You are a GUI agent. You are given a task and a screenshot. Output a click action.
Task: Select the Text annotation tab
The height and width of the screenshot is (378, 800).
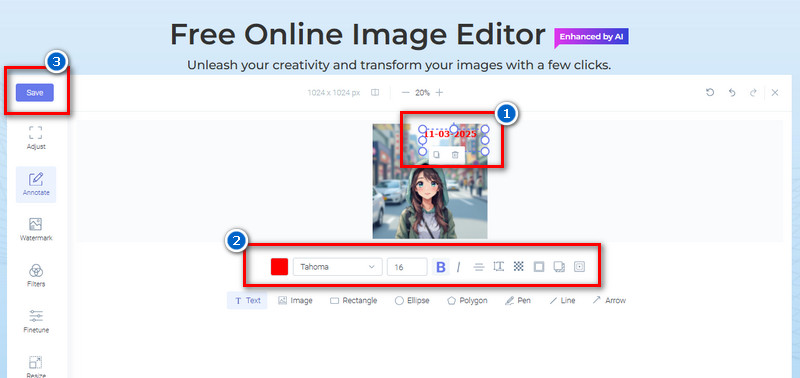(x=247, y=300)
